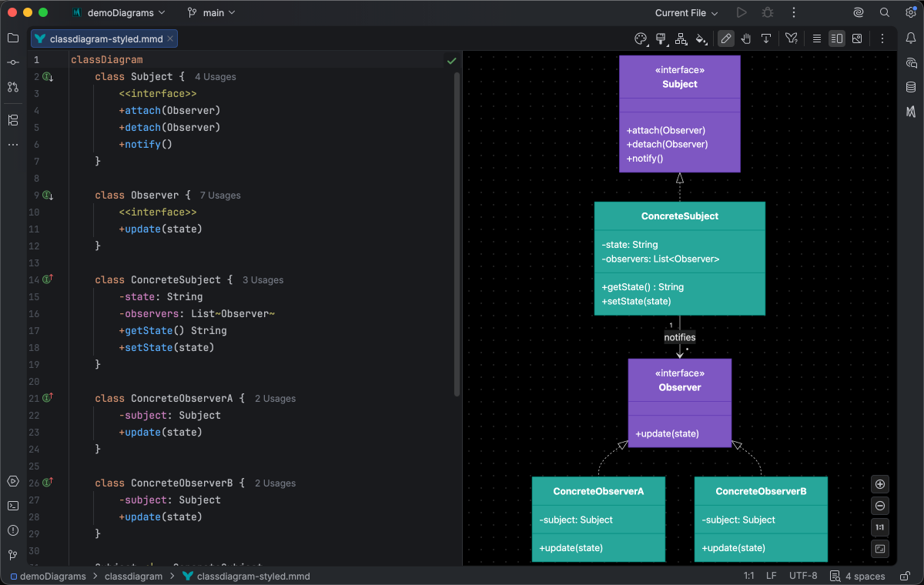This screenshot has width=924, height=585.
Task: Click the implementing gutter icon on line 26
Action: [48, 483]
